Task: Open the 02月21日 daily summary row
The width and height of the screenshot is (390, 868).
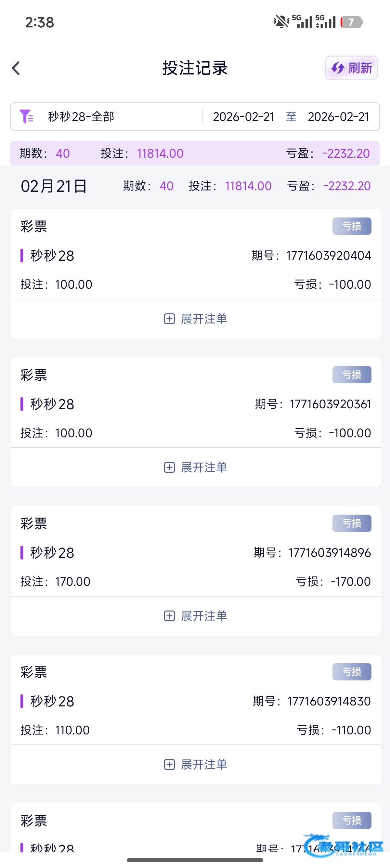Action: point(195,186)
